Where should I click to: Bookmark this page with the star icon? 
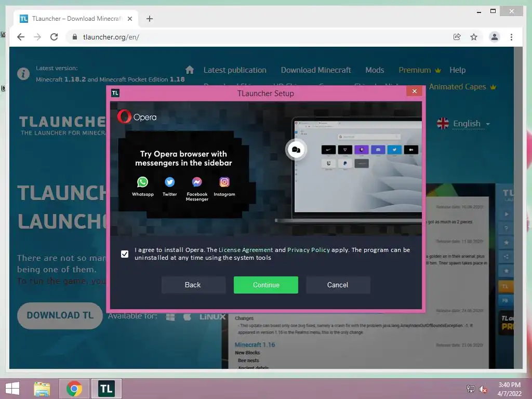click(x=474, y=37)
